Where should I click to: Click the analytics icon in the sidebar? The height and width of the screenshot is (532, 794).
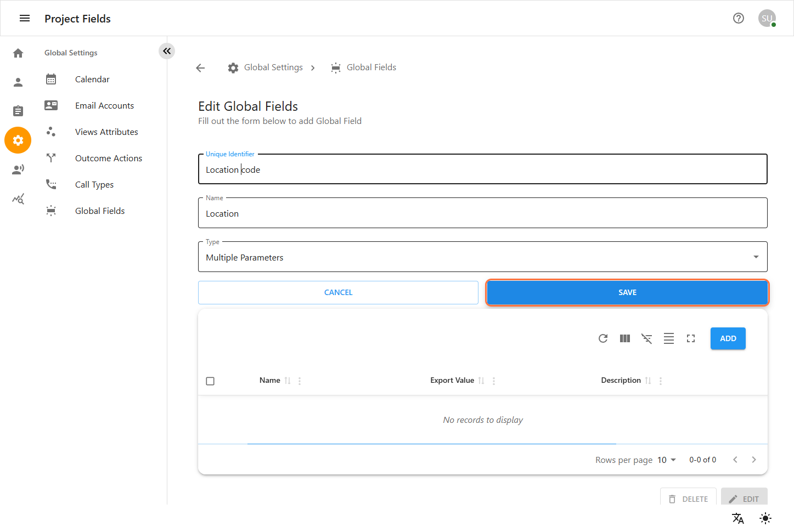[18, 199]
